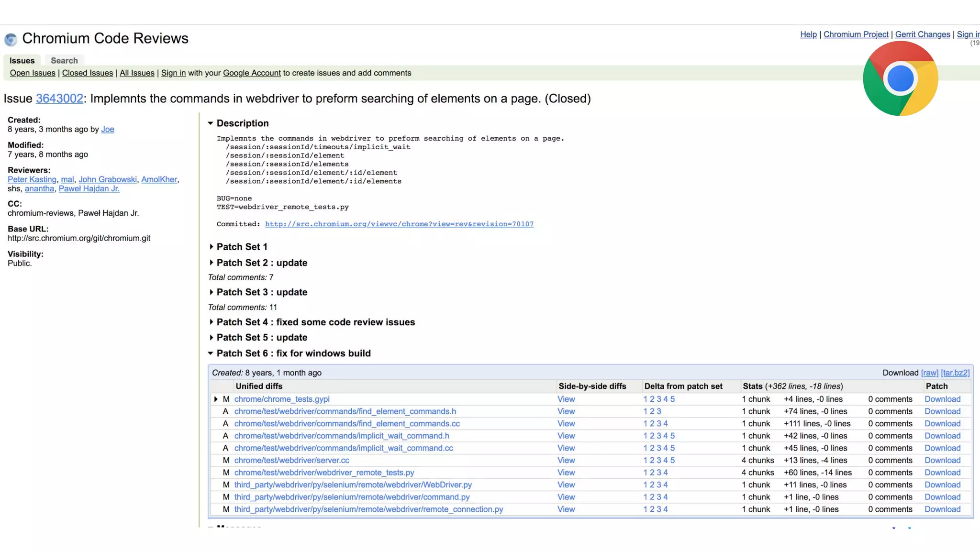The height and width of the screenshot is (551, 980).
Task: View side-by-side diff for server.cc
Action: coord(566,461)
